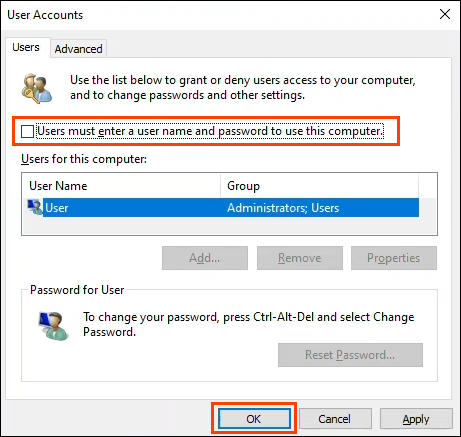Screen dimensions: 461x437
Task: Select the user account icon in the list row
Action: [x=35, y=207]
